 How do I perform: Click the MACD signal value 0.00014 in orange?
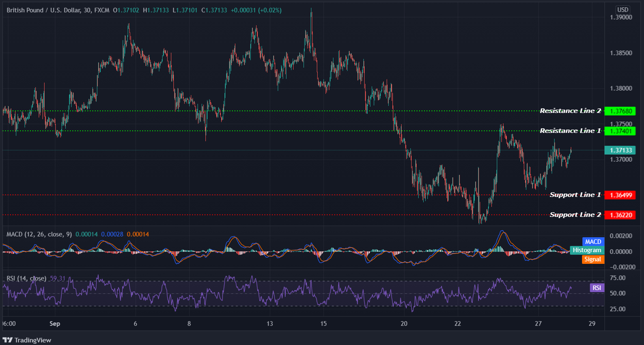(x=138, y=234)
